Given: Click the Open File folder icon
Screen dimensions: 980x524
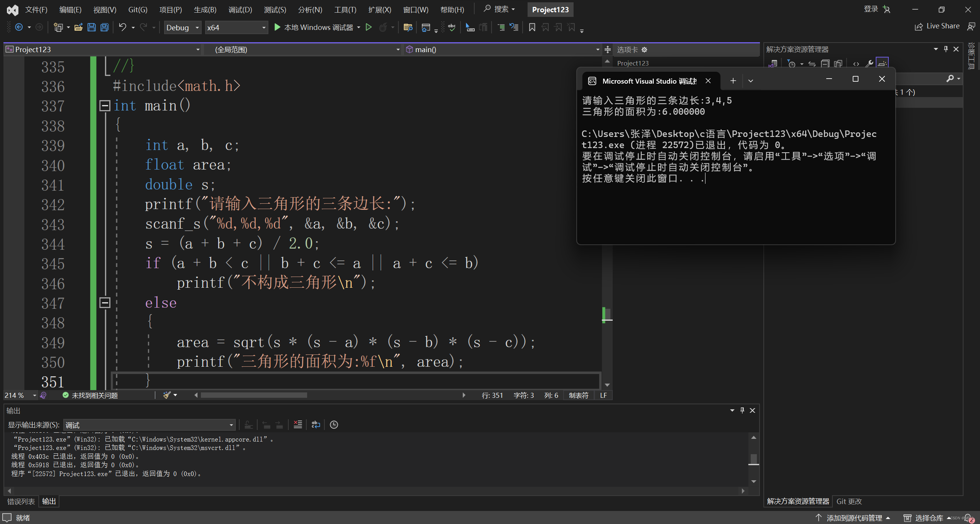Looking at the screenshot, I should (x=78, y=27).
